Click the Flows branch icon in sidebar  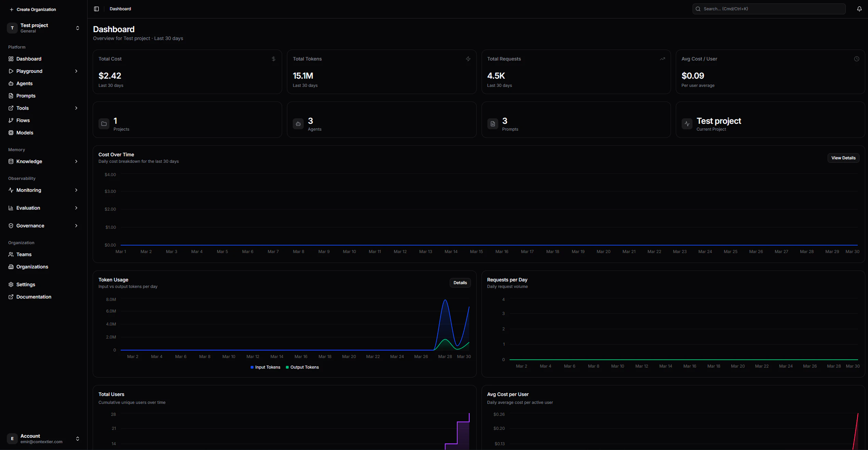pos(11,120)
